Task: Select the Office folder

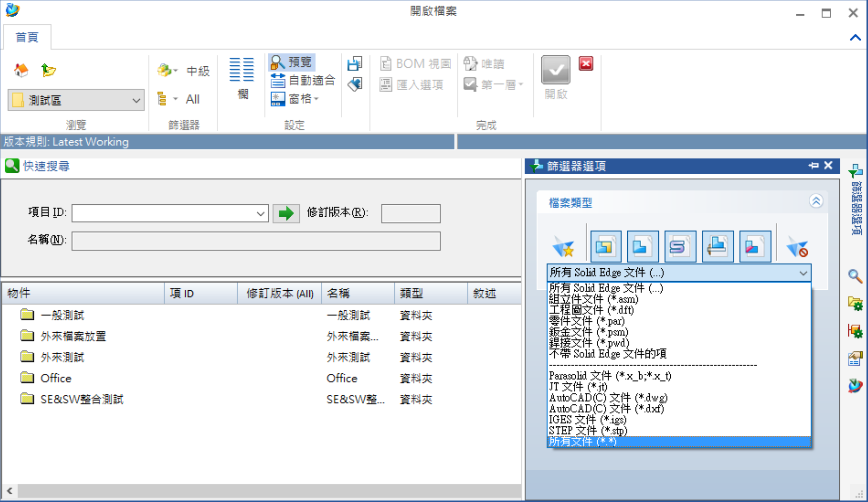Action: 261,378
